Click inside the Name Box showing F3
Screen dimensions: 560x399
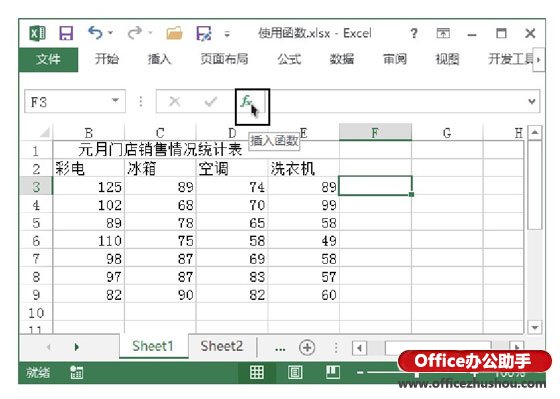66,102
